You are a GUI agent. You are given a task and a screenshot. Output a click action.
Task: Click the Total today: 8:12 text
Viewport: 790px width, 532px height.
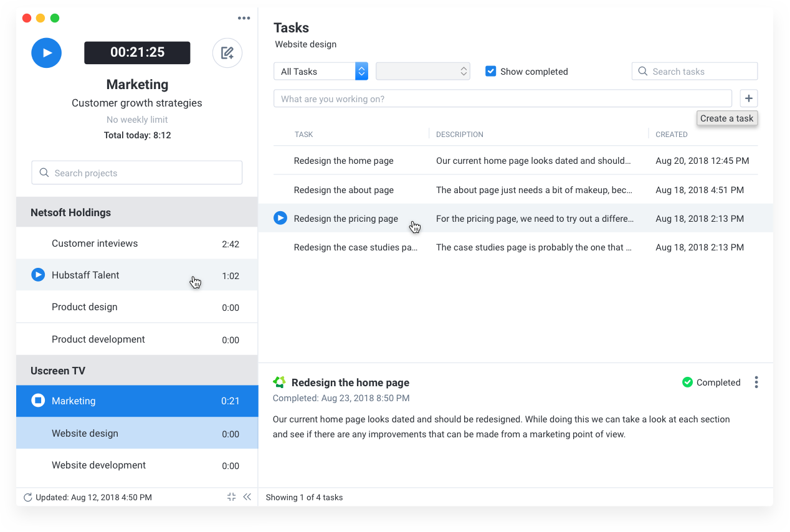137,135
